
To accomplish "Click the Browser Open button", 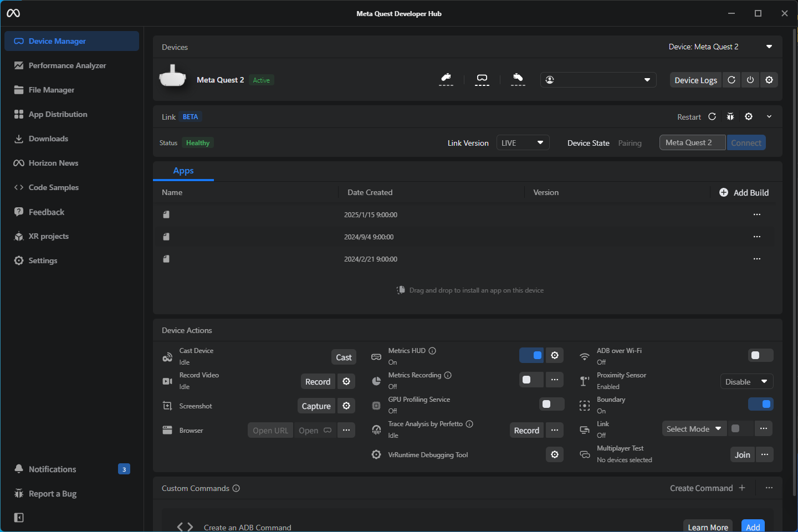I will 315,431.
